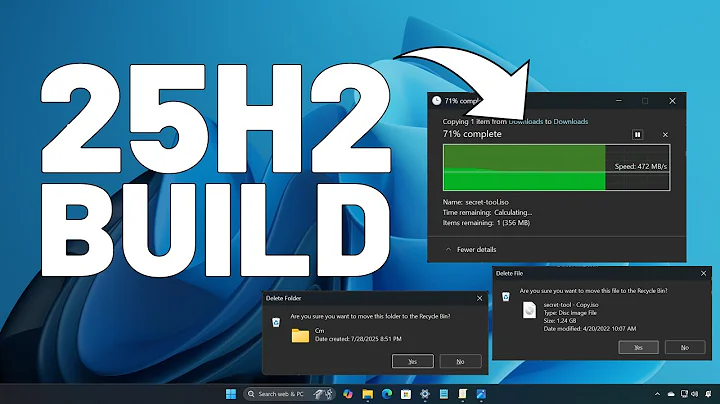Open the beige document app in taskbar
The width and height of the screenshot is (720, 404).
462,394
